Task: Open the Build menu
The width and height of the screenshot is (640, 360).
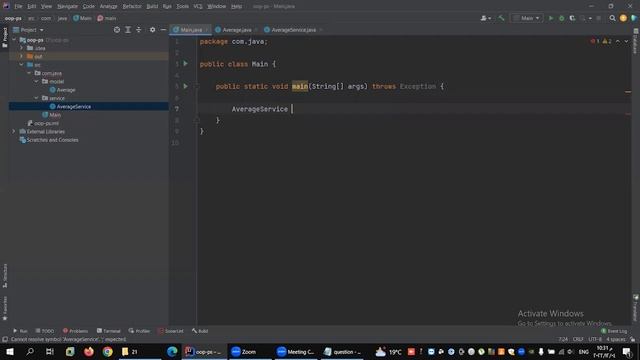Action: [152, 7]
